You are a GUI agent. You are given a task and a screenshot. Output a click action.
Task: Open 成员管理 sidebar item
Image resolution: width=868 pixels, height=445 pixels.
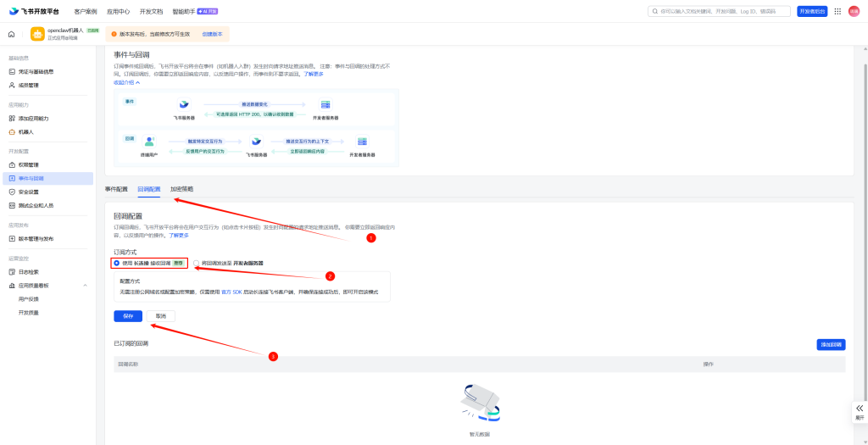47,86
